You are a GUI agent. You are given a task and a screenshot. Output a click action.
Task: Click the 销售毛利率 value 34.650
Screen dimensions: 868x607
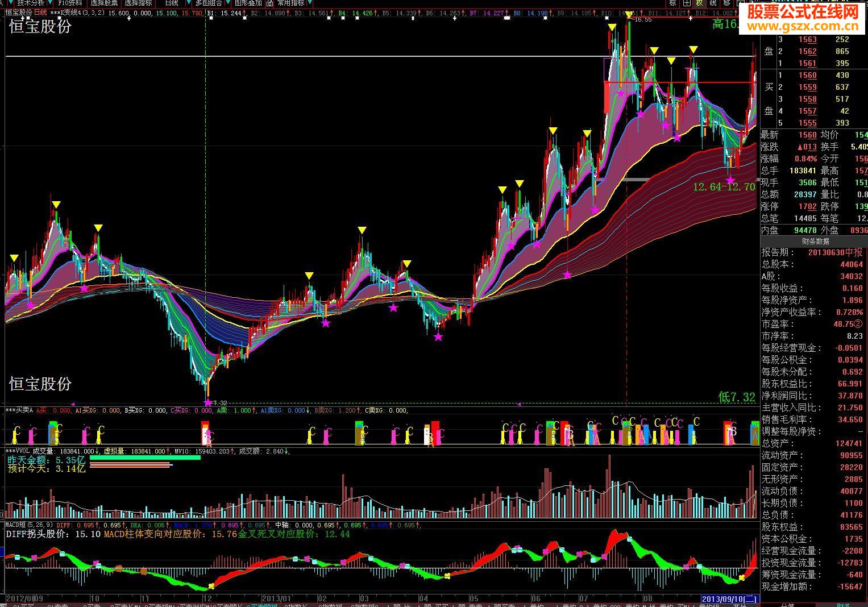click(850, 419)
